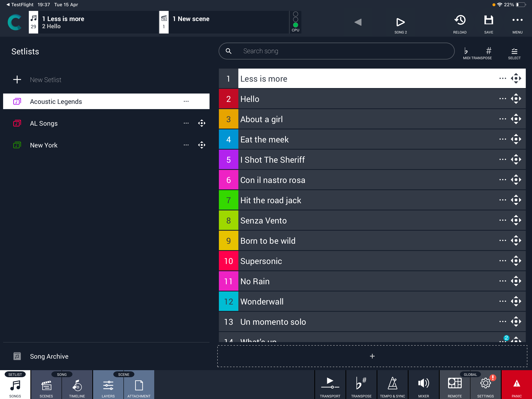532x399 pixels.
Task: Grab move handle of Hello song
Action: pos(516,99)
